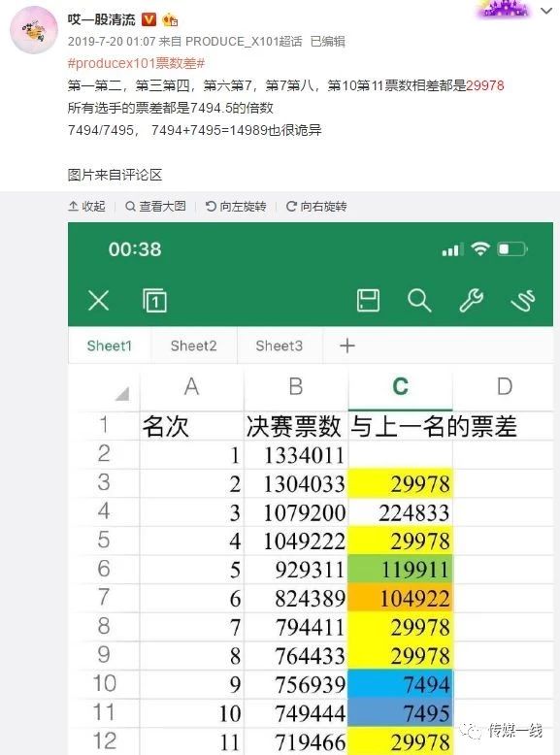Select the column C header
Screen dimensions: 560x755
tap(400, 386)
